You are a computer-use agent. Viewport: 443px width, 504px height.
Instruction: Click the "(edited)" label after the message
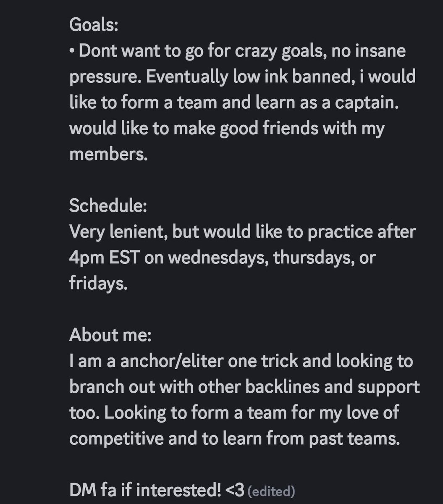click(x=271, y=491)
